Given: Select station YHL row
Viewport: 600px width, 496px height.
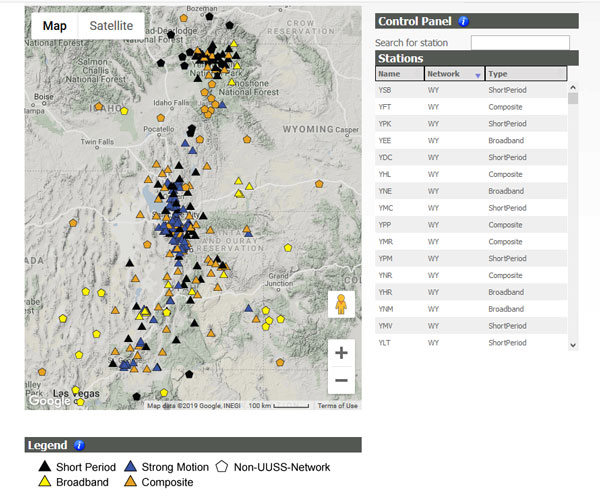Looking at the screenshot, I should point(471,174).
